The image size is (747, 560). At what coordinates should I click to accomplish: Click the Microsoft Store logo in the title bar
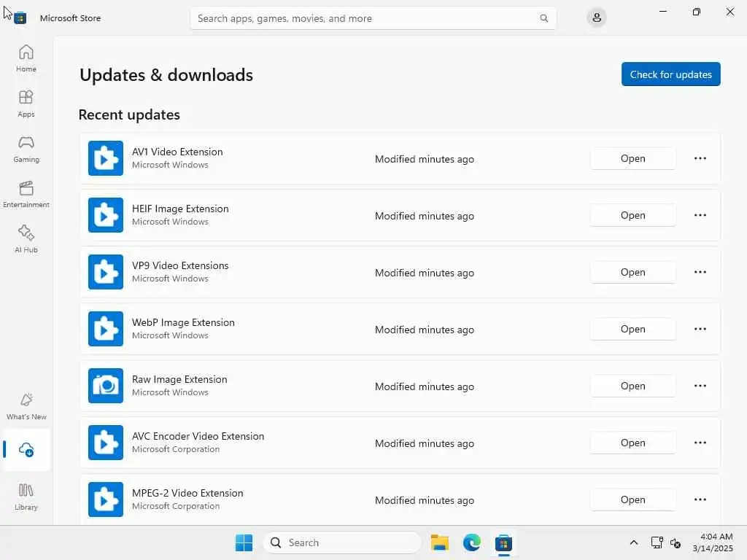point(20,18)
